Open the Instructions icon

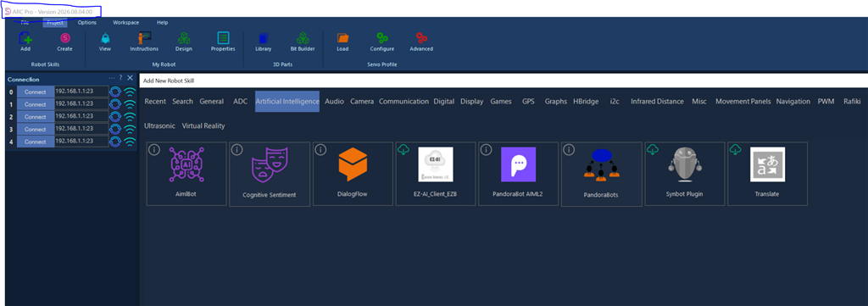coord(144,37)
